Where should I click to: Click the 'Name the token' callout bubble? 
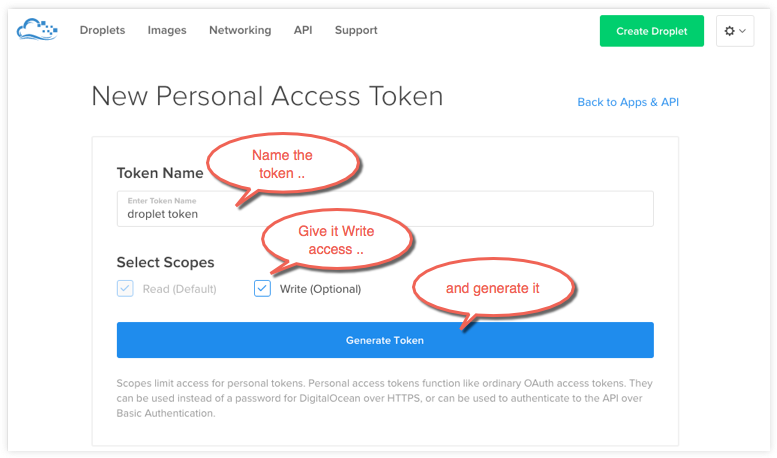(x=282, y=165)
